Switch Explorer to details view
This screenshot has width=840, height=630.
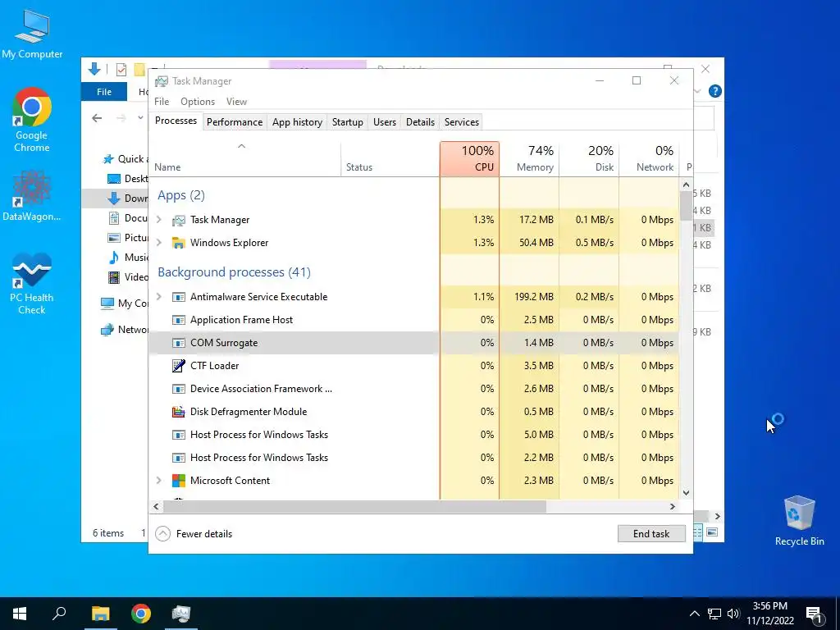[697, 532]
